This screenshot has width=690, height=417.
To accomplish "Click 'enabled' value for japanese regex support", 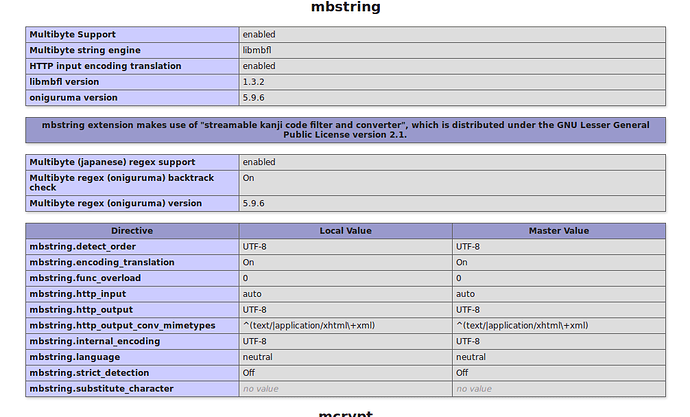I will pos(452,162).
